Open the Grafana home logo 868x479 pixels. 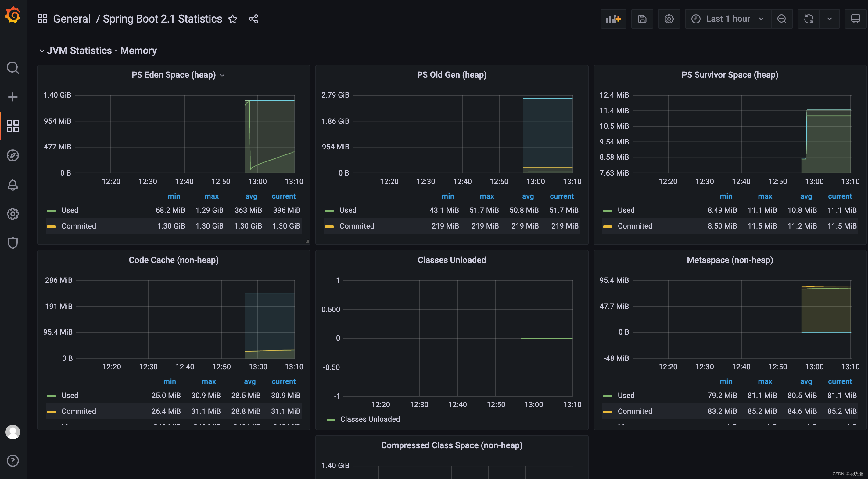click(x=13, y=15)
